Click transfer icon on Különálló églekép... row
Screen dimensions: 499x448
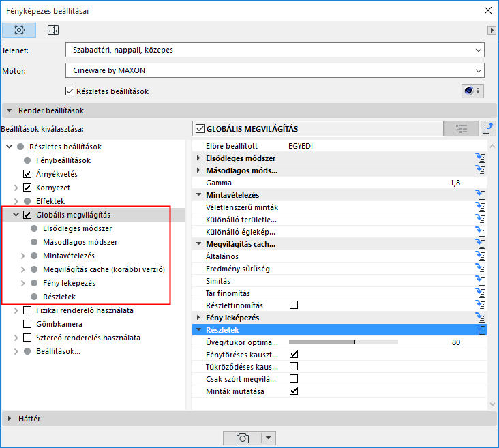481,232
